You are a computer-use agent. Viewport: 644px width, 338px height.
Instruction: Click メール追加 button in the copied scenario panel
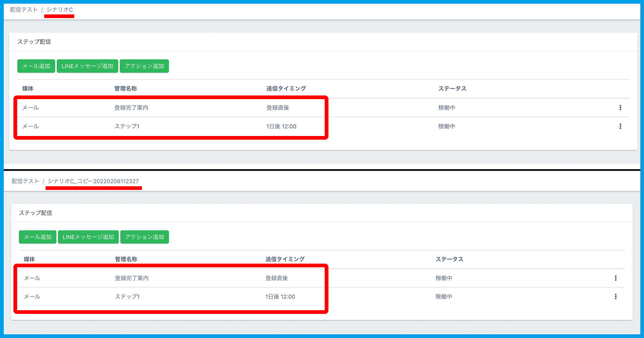38,237
